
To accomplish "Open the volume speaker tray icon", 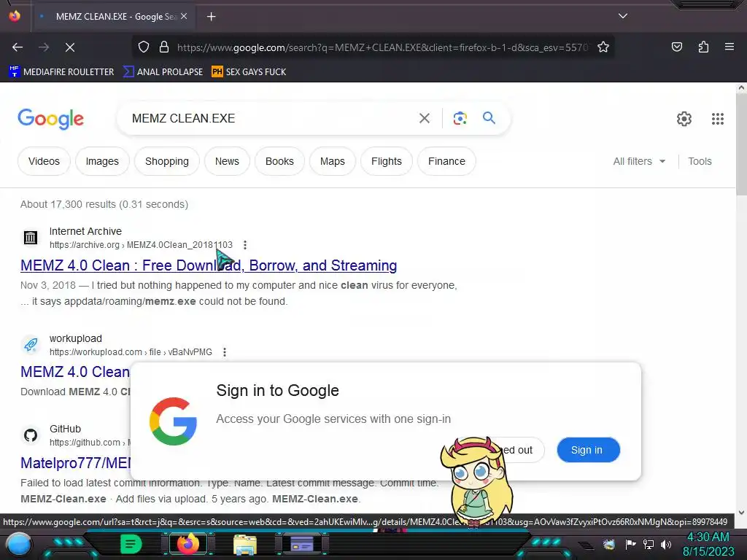I will click(x=666, y=544).
